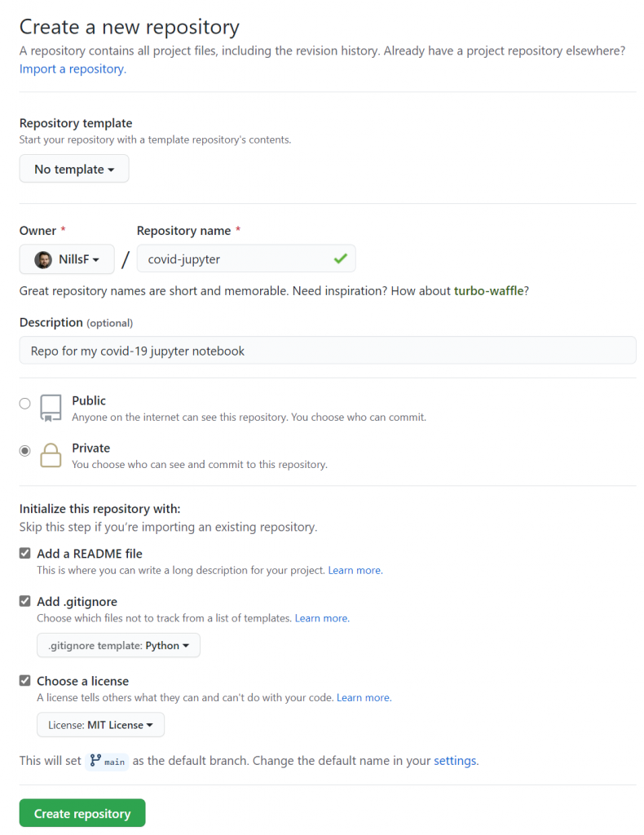The height and width of the screenshot is (835, 644).
Task: Expand the NillsF owner dropdown
Action: (67, 259)
